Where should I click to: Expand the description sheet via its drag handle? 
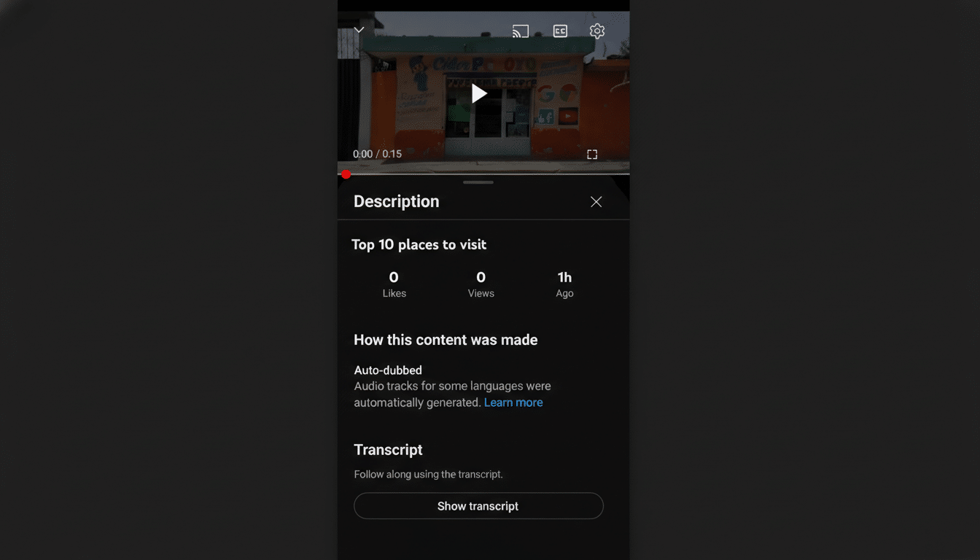[478, 182]
